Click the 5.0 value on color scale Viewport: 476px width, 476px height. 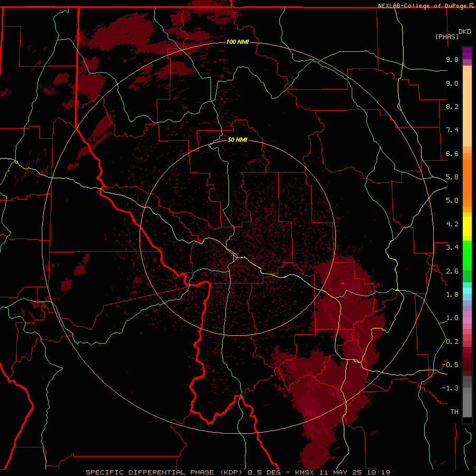click(452, 200)
